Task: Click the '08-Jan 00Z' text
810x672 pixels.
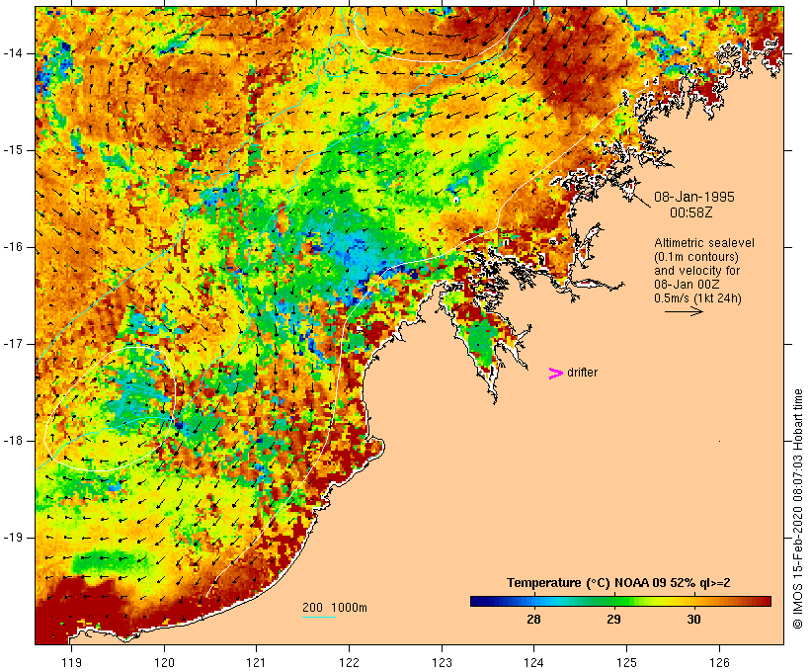Action: [687, 285]
